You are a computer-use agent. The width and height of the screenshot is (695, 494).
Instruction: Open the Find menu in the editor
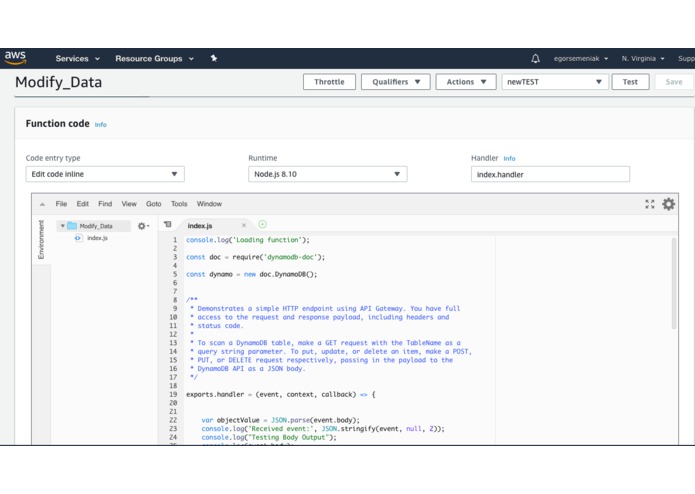(x=105, y=204)
